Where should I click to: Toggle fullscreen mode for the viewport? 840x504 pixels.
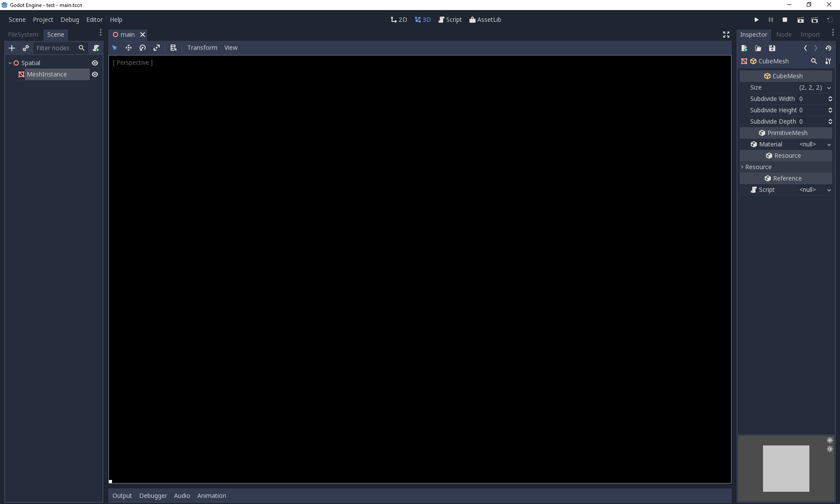coord(726,35)
